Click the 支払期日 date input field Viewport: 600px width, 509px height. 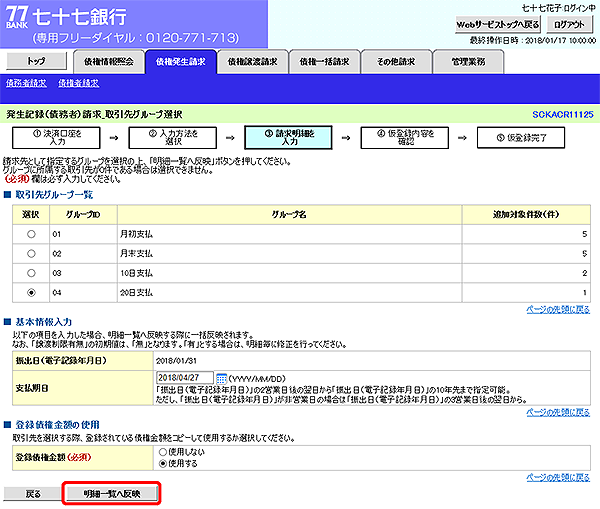tap(185, 378)
